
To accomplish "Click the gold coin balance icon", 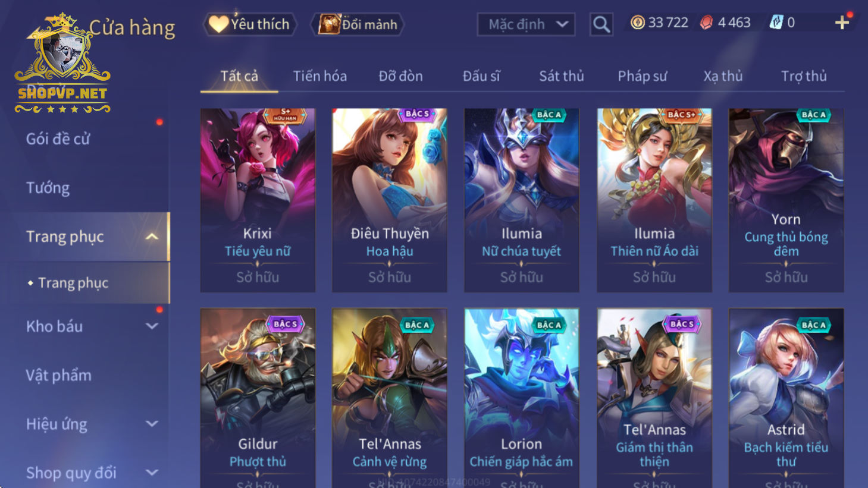I will [638, 23].
